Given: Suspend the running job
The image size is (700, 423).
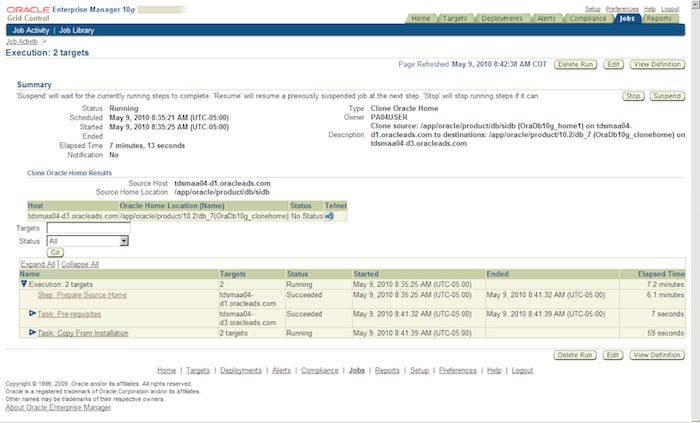Looking at the screenshot, I should (667, 96).
